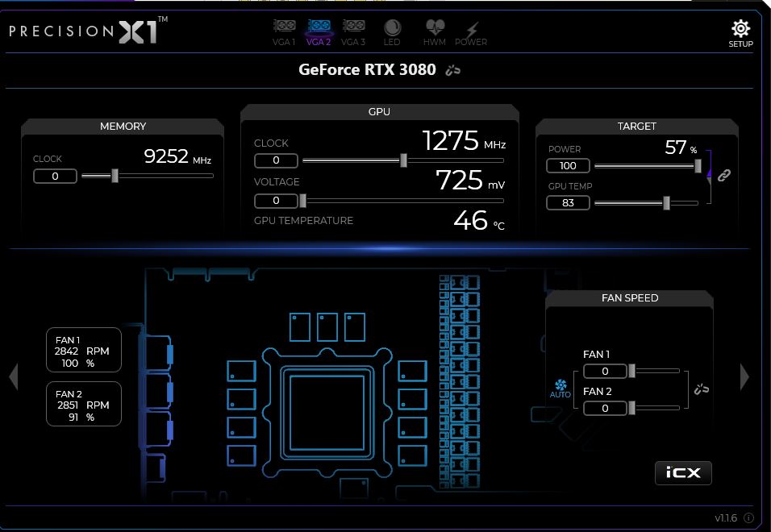Viewport: 771px width, 532px height.
Task: Open the HWM hardware monitor
Action: [x=435, y=32]
